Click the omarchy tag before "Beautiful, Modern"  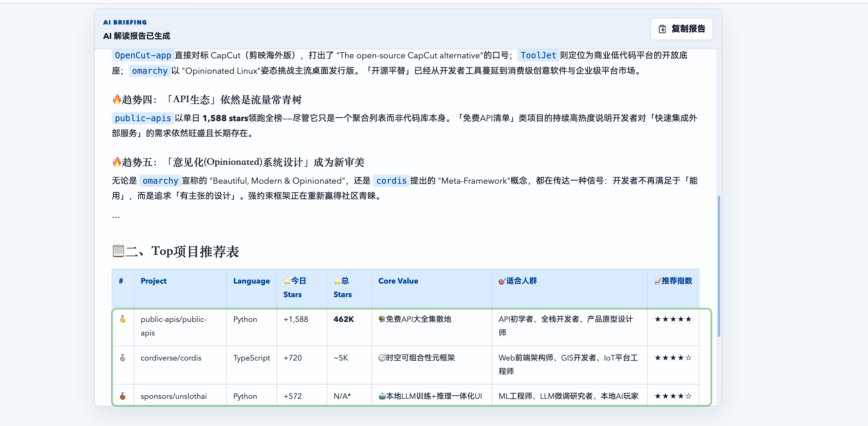click(160, 181)
